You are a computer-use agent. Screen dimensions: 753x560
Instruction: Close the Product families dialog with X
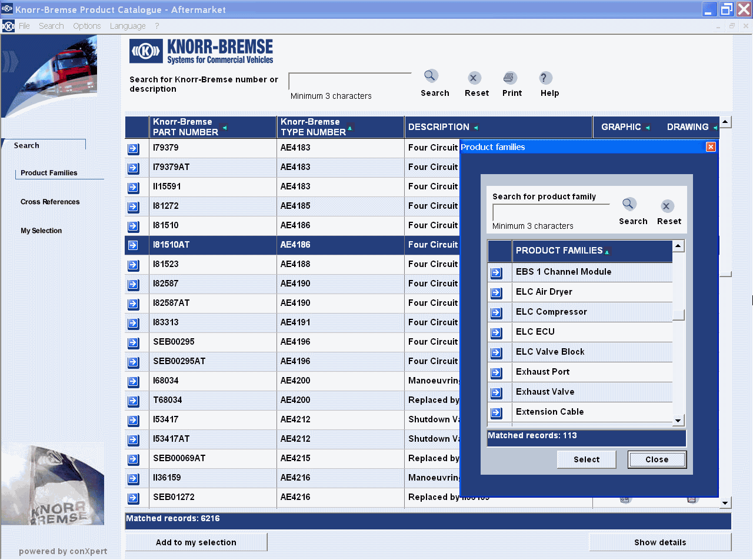(x=711, y=147)
